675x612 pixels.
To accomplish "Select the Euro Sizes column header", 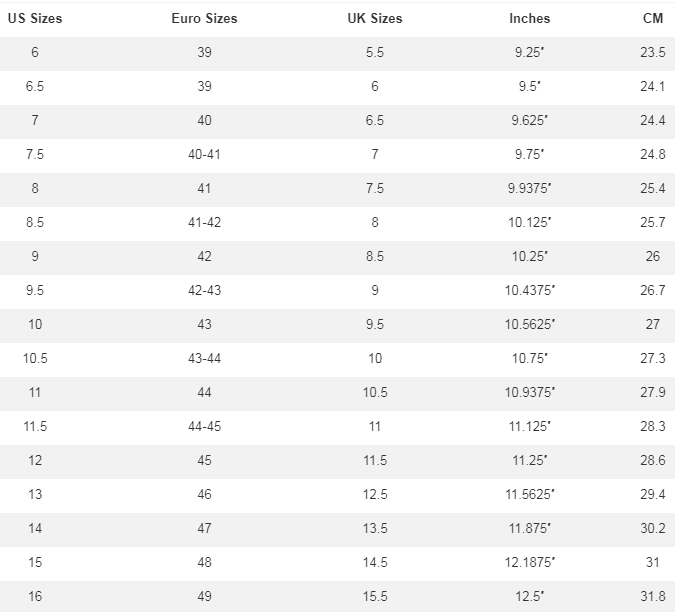I will click(204, 19).
